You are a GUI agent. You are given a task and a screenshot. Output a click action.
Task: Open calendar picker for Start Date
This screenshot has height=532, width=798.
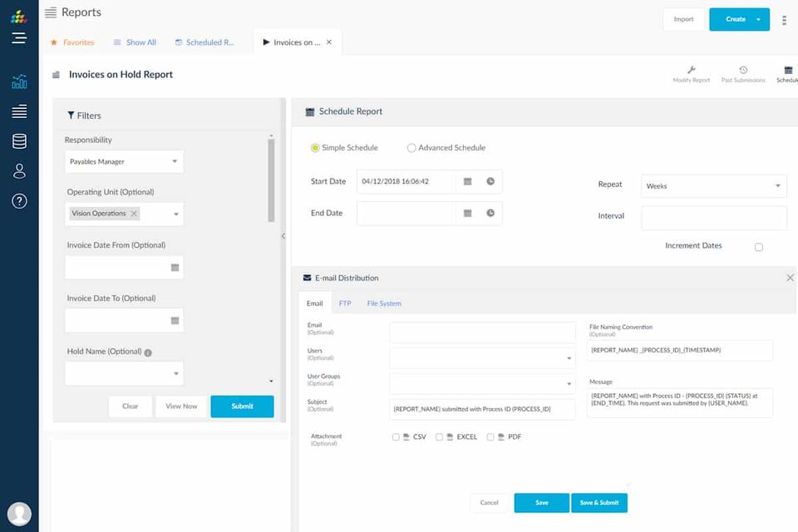467,182
